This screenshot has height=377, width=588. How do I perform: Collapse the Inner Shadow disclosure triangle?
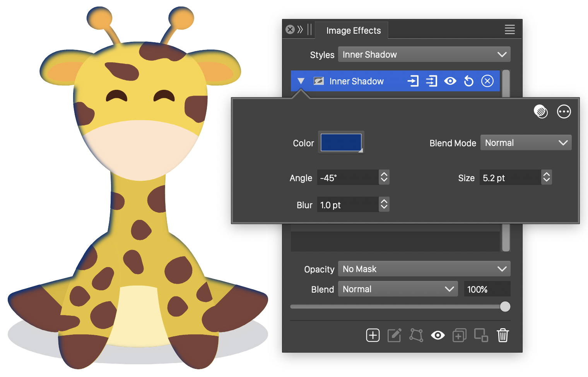point(301,81)
